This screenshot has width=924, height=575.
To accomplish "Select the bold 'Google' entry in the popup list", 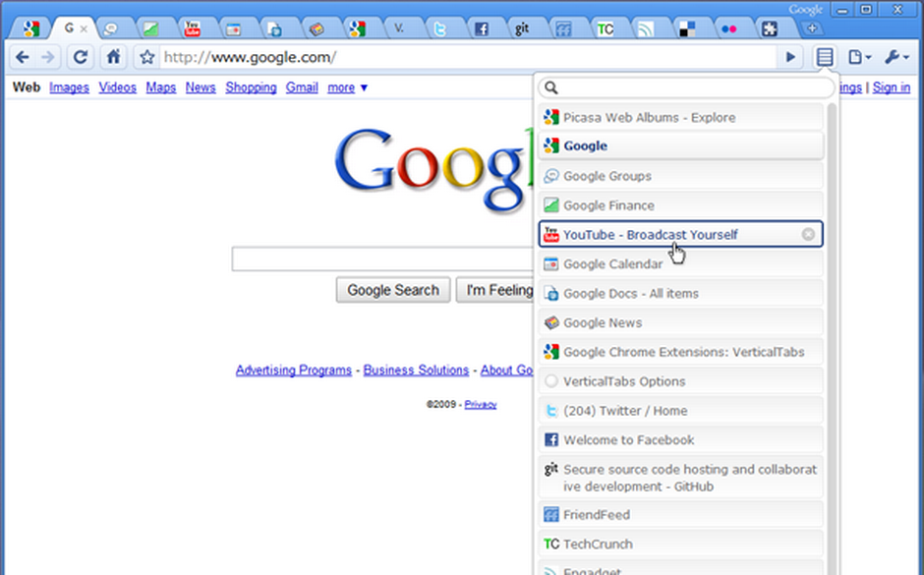I will [x=680, y=145].
